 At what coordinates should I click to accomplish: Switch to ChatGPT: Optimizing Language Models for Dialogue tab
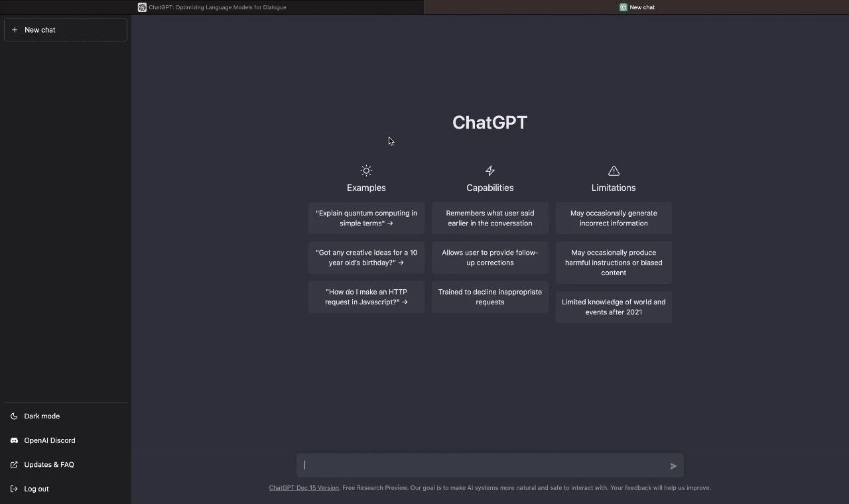(x=212, y=7)
